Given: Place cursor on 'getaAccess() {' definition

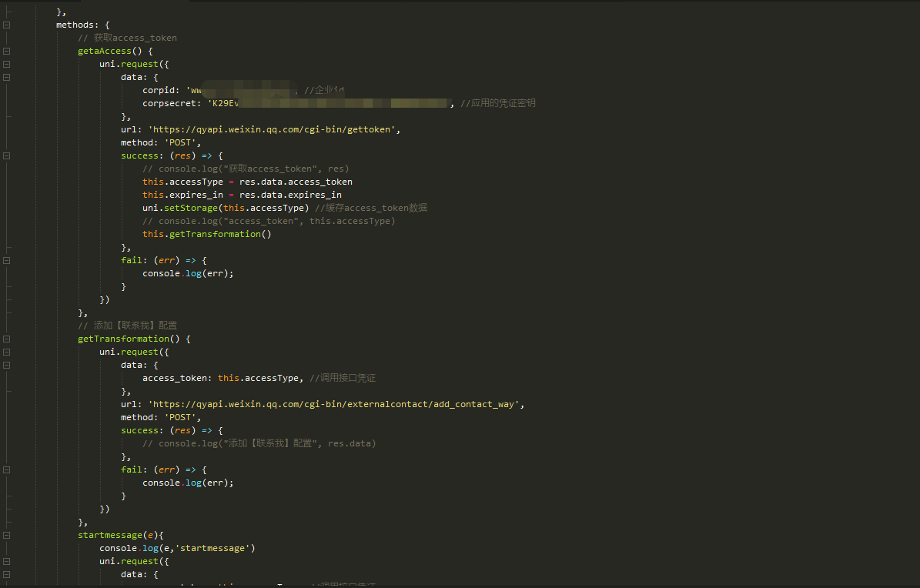Looking at the screenshot, I should (x=115, y=51).
